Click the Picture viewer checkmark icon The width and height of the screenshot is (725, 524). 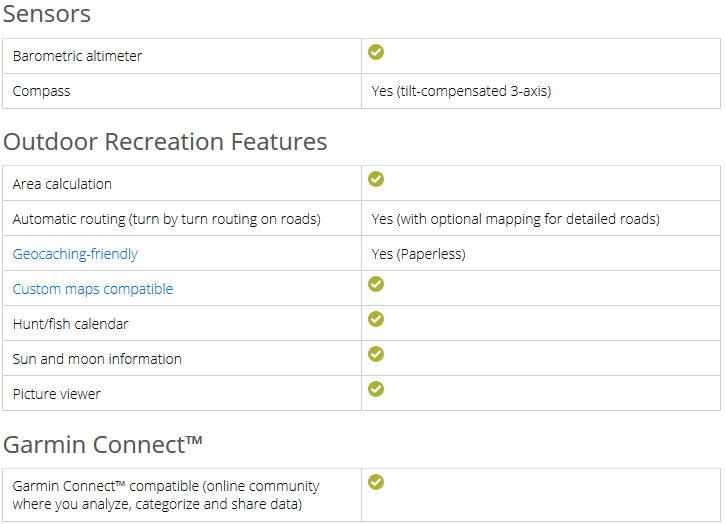(x=376, y=389)
